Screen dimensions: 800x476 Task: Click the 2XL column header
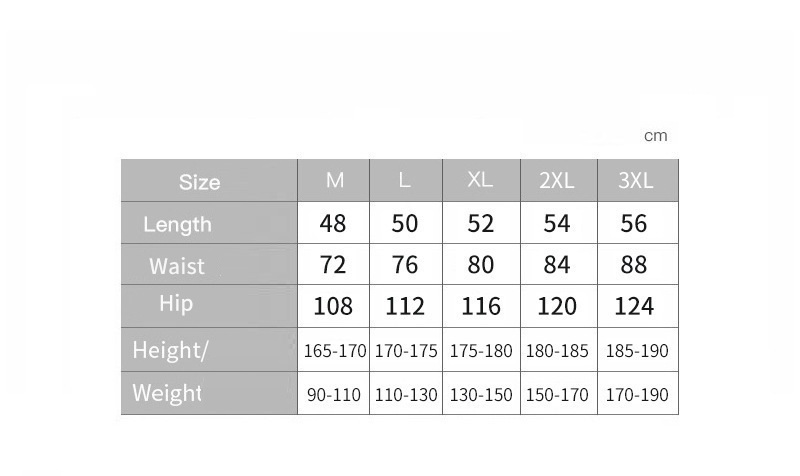click(557, 181)
